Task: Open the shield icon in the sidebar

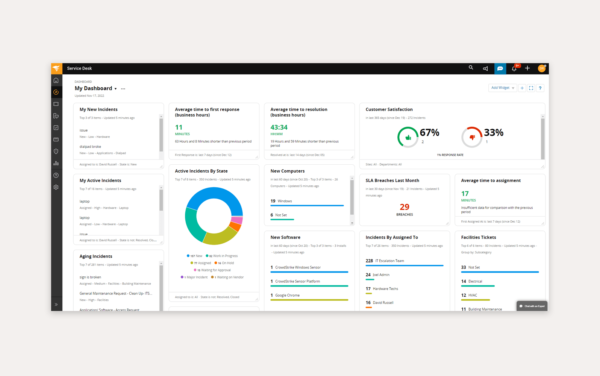Action: (x=56, y=151)
